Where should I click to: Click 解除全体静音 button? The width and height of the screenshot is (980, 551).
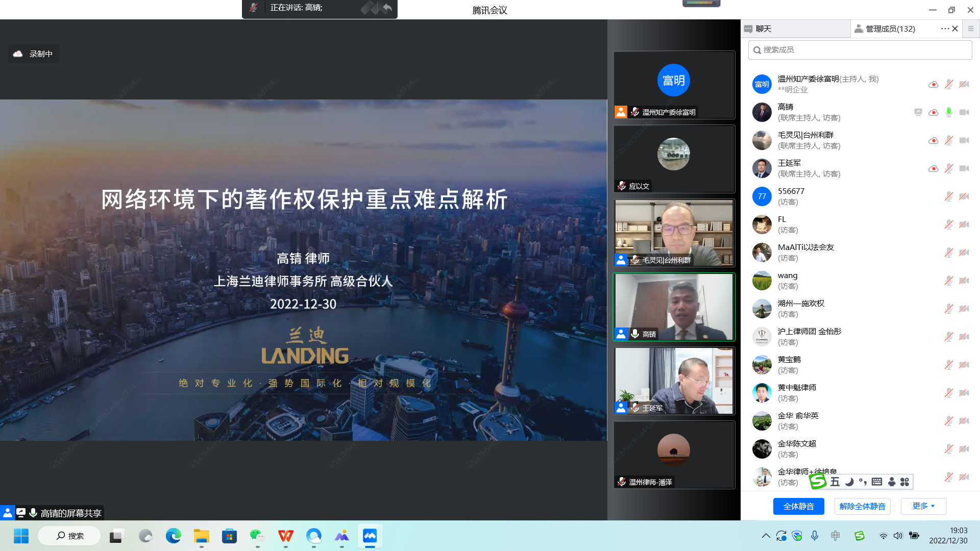click(862, 506)
